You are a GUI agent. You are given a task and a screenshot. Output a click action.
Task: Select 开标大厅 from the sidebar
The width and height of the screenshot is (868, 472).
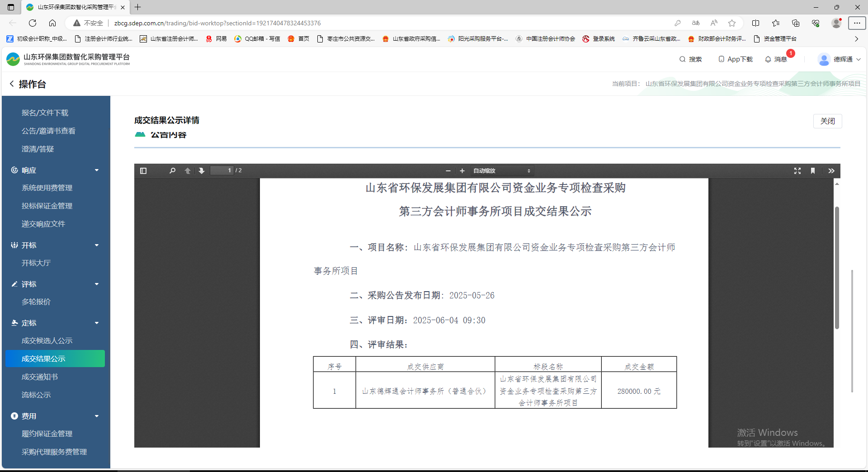[x=36, y=263]
